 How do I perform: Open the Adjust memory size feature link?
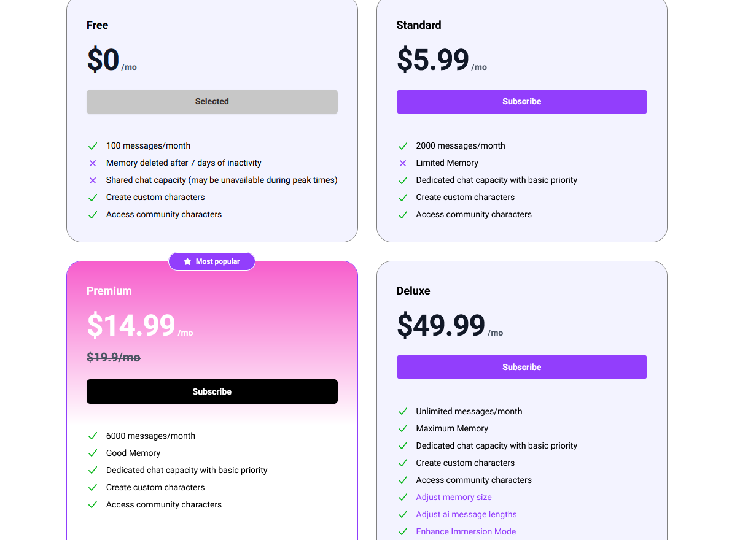coord(454,497)
